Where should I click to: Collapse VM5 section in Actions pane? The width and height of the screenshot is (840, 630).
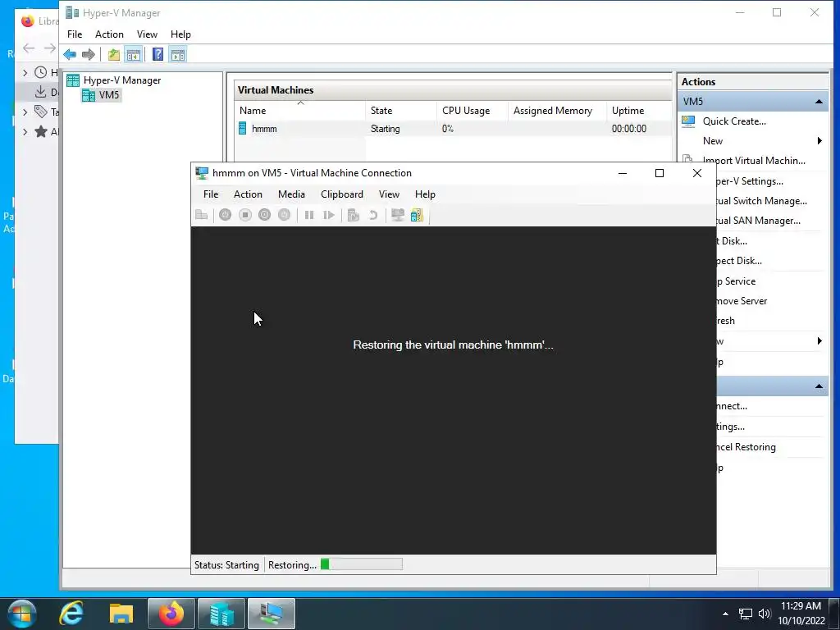point(819,101)
